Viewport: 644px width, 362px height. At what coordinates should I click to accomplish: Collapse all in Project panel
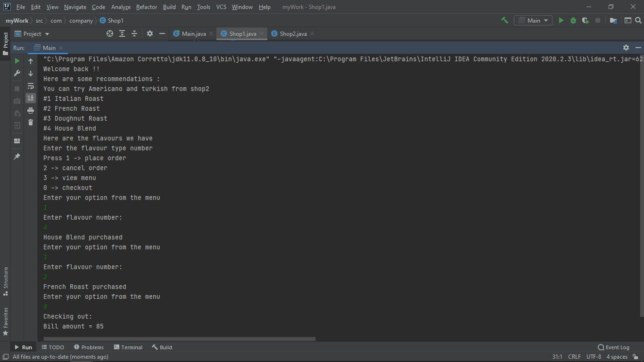134,33
